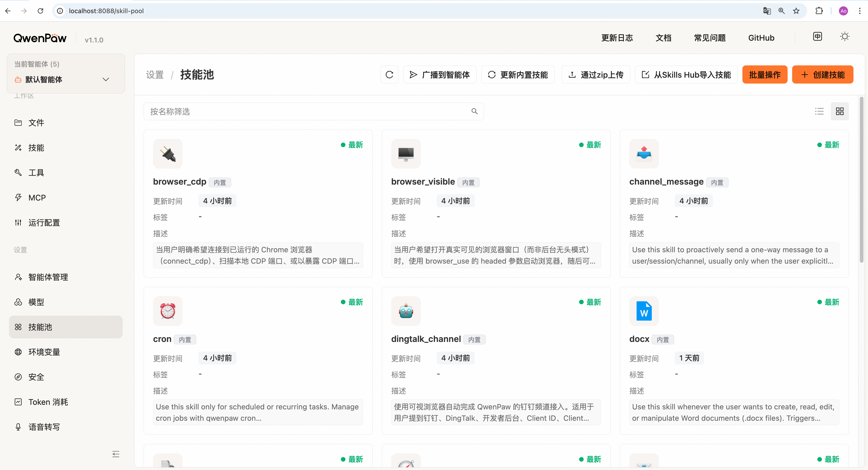The width and height of the screenshot is (868, 470).
Task: Open 文件 in the sidebar
Action: pyautogui.click(x=66, y=123)
